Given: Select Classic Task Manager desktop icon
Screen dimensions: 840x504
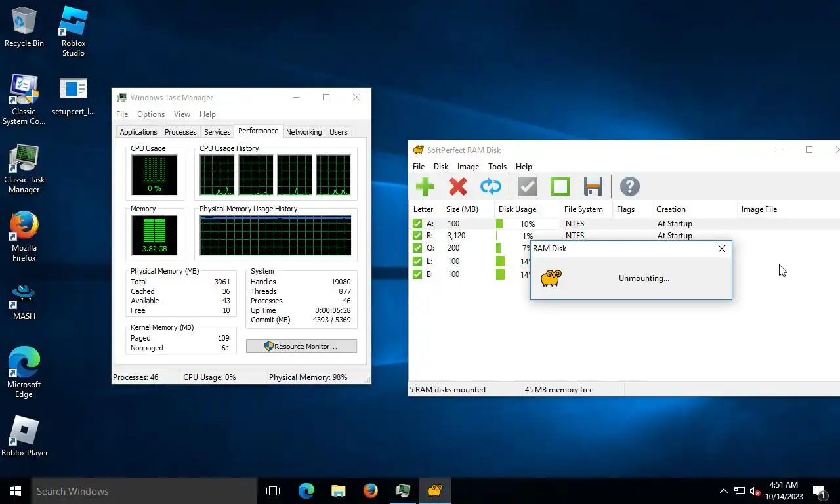Looking at the screenshot, I should [24, 168].
